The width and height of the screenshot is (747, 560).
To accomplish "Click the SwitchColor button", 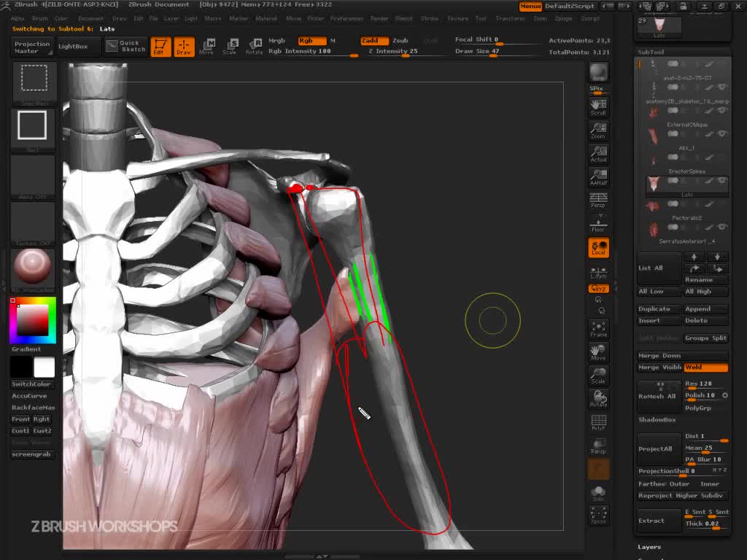I will 32,384.
